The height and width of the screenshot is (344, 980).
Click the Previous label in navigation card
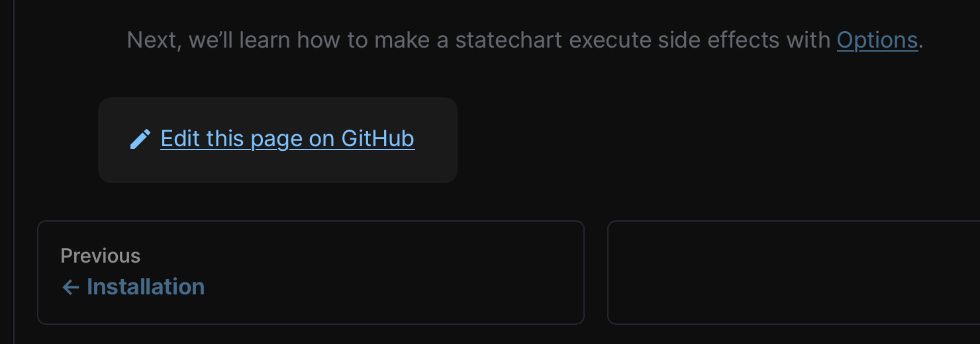click(x=101, y=256)
